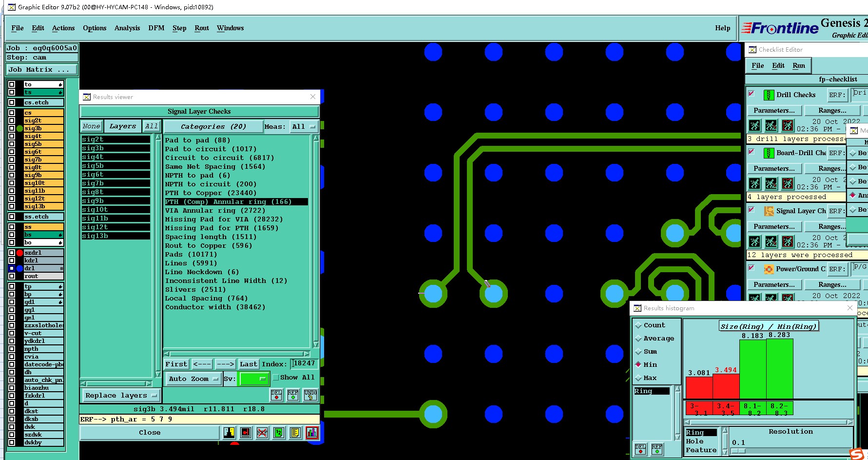Click second runner icon under Signal Layer Checks
Screen dimensions: 868x460
click(x=771, y=241)
